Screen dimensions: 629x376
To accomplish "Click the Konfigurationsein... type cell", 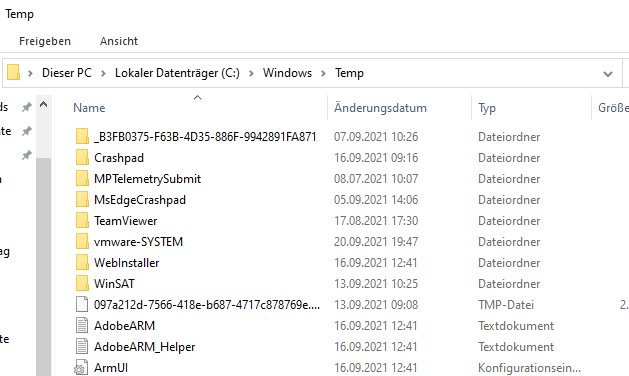I will coord(529,368).
